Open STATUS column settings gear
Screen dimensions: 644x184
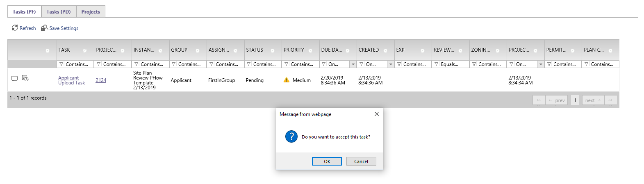click(x=273, y=51)
